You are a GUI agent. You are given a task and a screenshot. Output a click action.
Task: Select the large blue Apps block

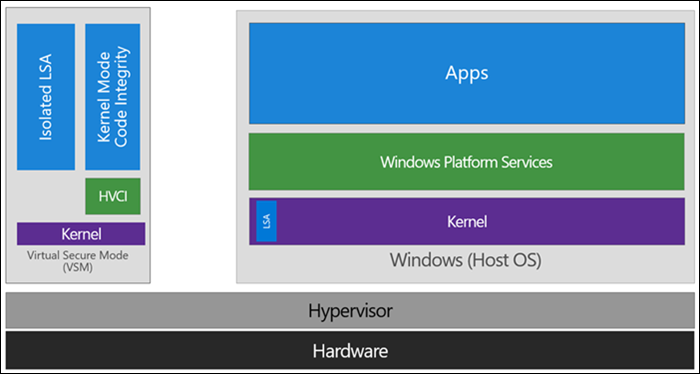point(467,73)
